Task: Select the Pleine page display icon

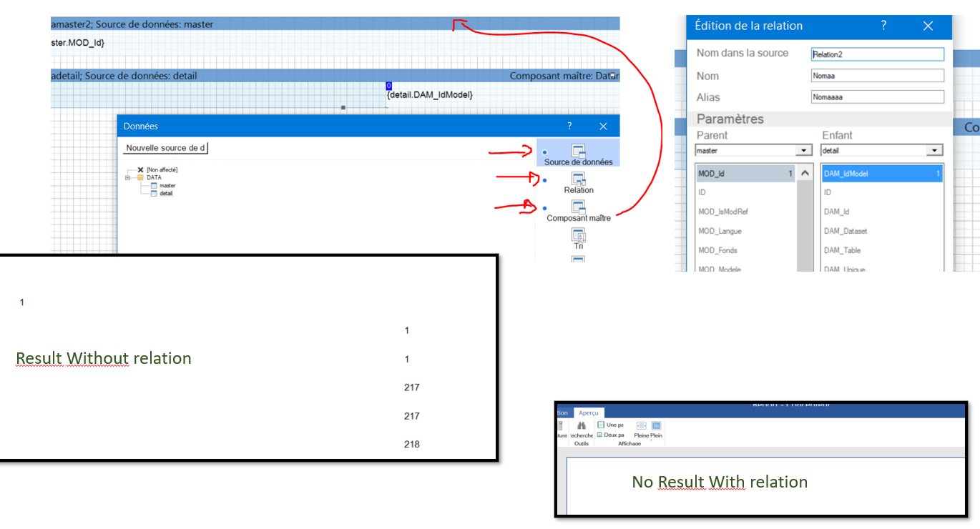Action: tap(656, 426)
